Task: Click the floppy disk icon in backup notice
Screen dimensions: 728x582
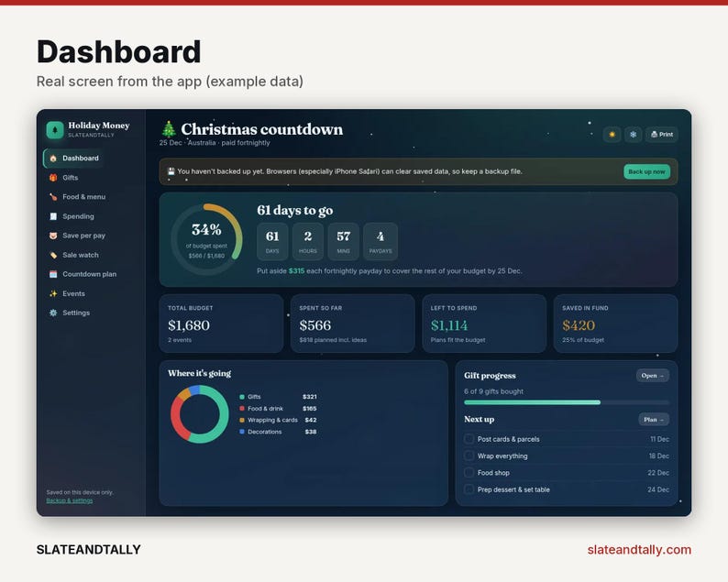Action: 171,171
